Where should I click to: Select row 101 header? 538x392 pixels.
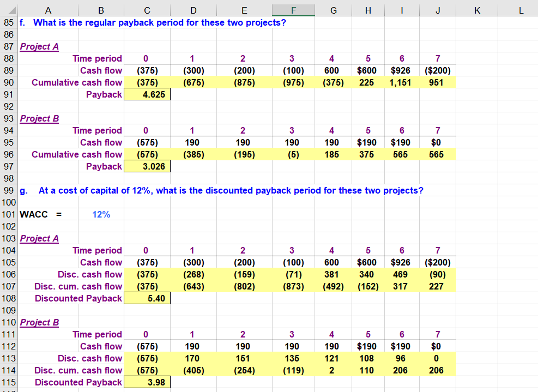[x=9, y=214]
